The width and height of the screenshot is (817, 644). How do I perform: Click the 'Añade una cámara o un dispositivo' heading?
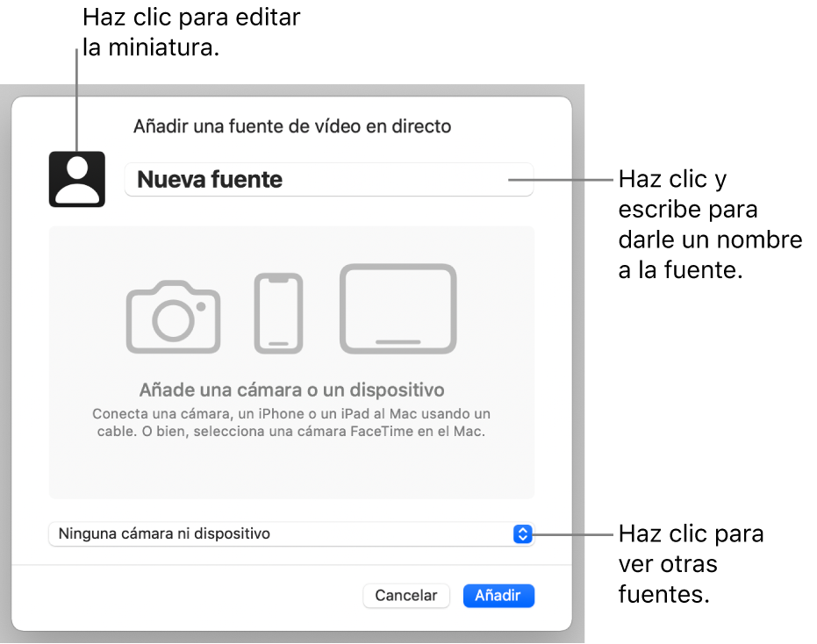click(291, 390)
